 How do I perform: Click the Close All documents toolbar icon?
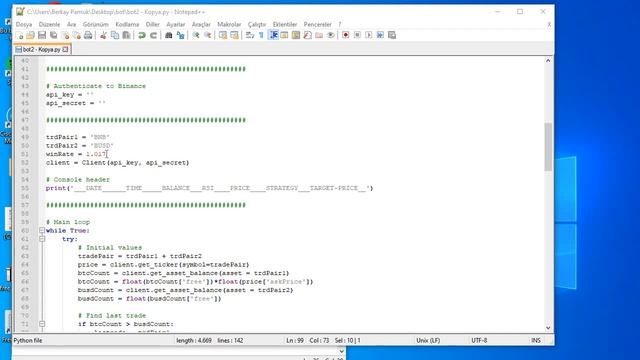(76, 36)
